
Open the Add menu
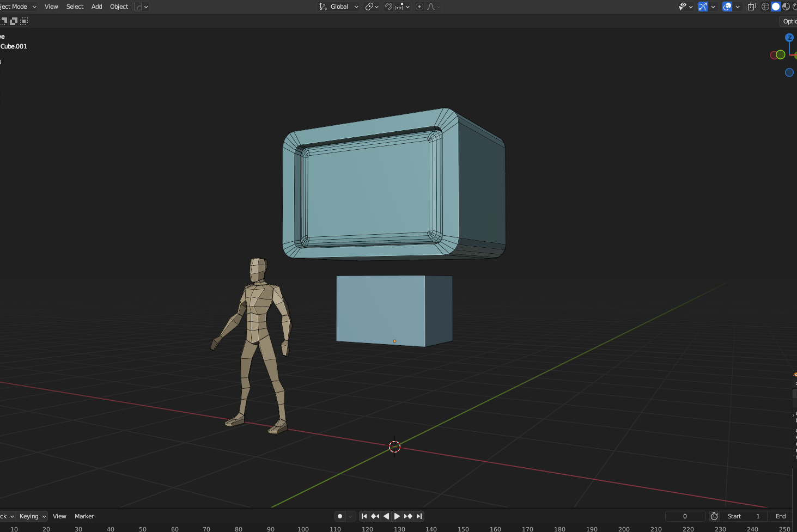coord(96,7)
